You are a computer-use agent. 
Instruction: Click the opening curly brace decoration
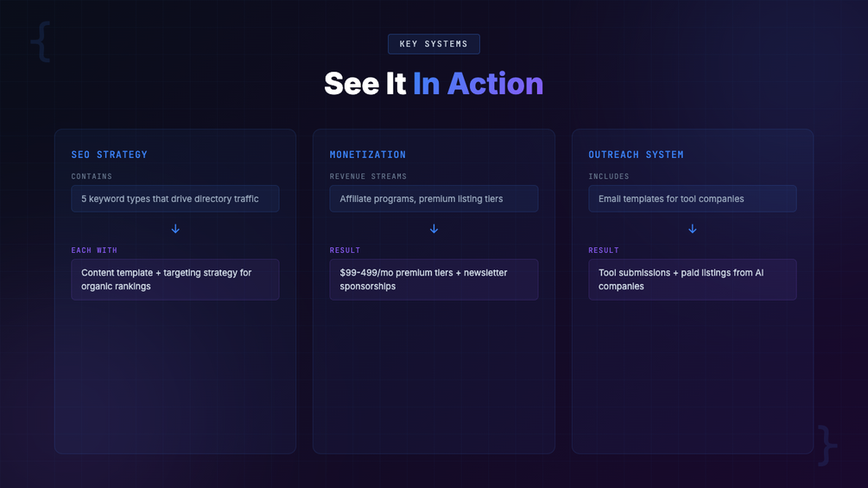point(41,41)
